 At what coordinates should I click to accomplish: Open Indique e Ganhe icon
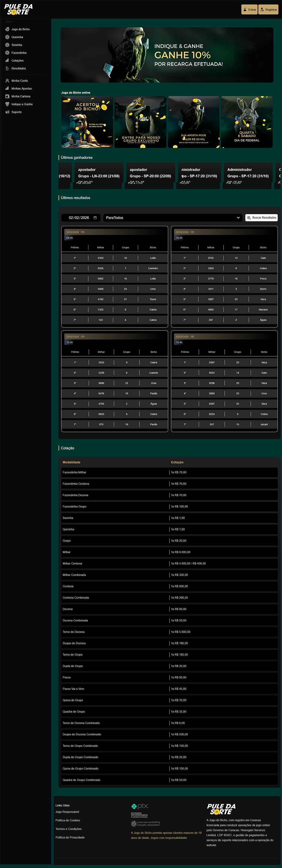(7, 104)
